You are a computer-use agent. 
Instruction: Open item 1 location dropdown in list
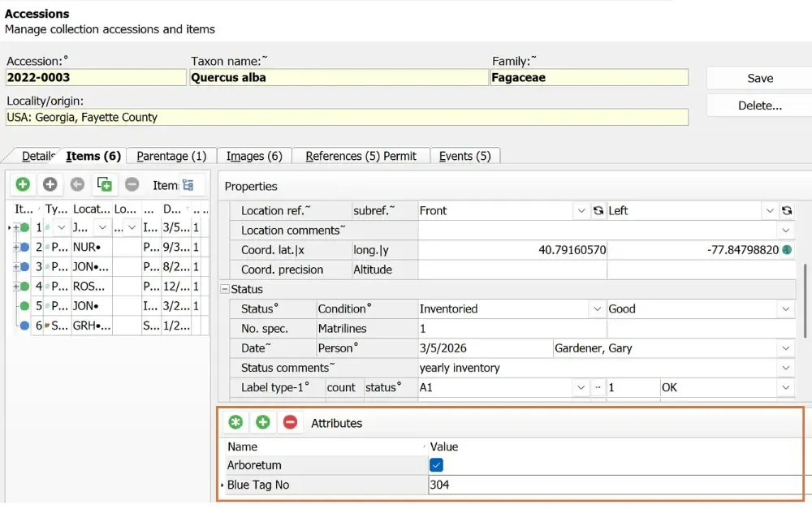coord(102,227)
